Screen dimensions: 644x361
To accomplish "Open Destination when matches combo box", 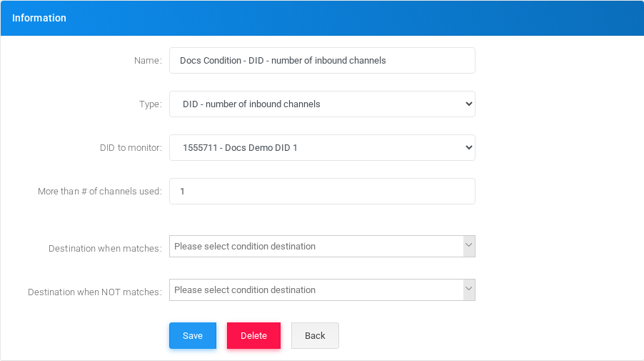I will (322, 247).
